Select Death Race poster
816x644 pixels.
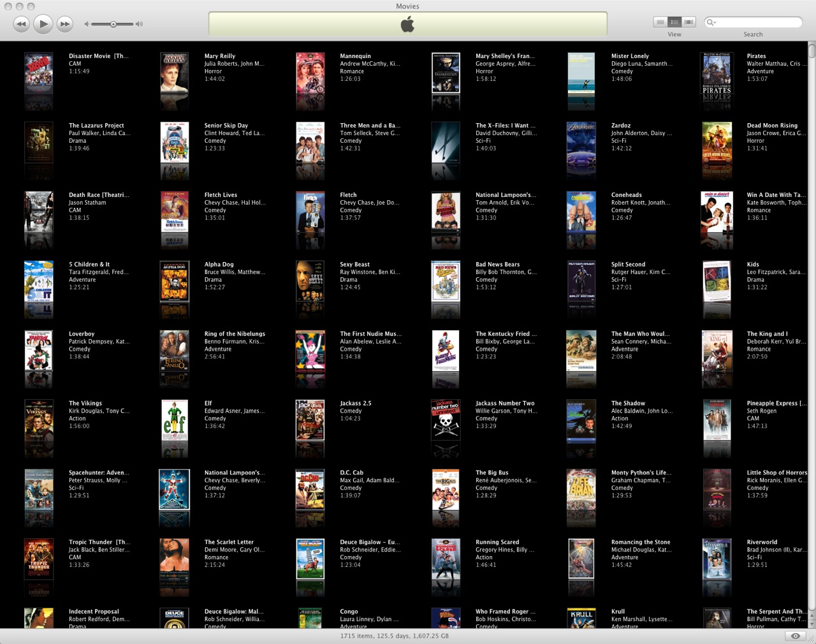pos(38,212)
